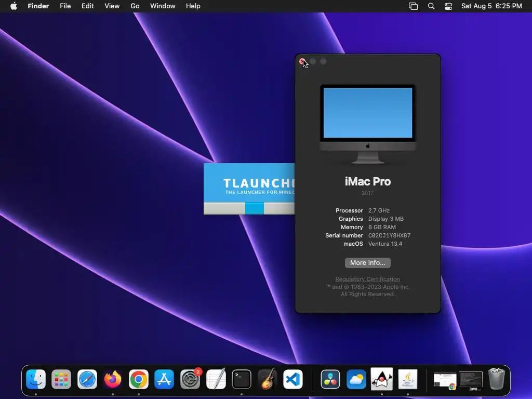Screen dimensions: 532x399
Task: Launch Visual Studio Code
Action: coord(293,379)
